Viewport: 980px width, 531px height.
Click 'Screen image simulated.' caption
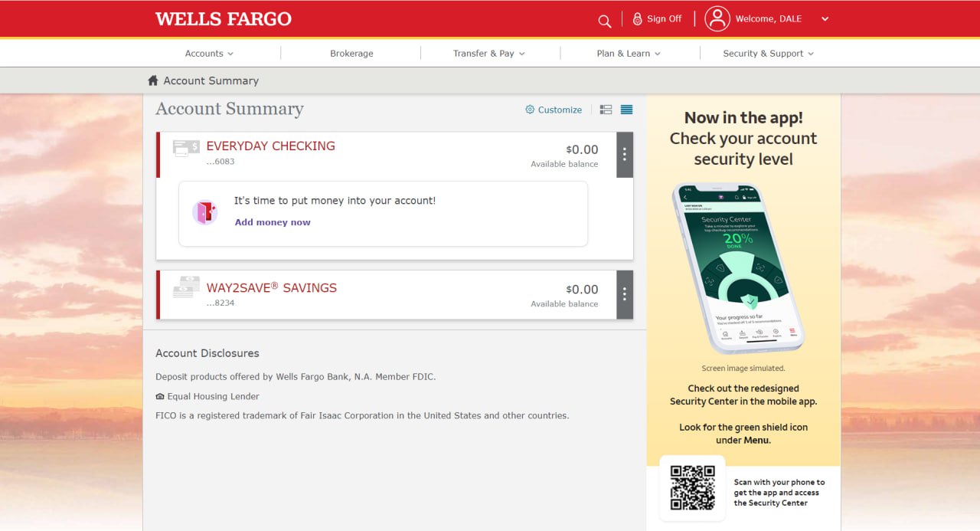(743, 369)
